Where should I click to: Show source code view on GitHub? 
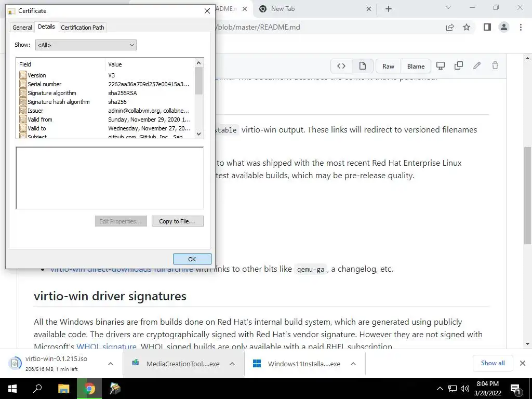click(341, 66)
